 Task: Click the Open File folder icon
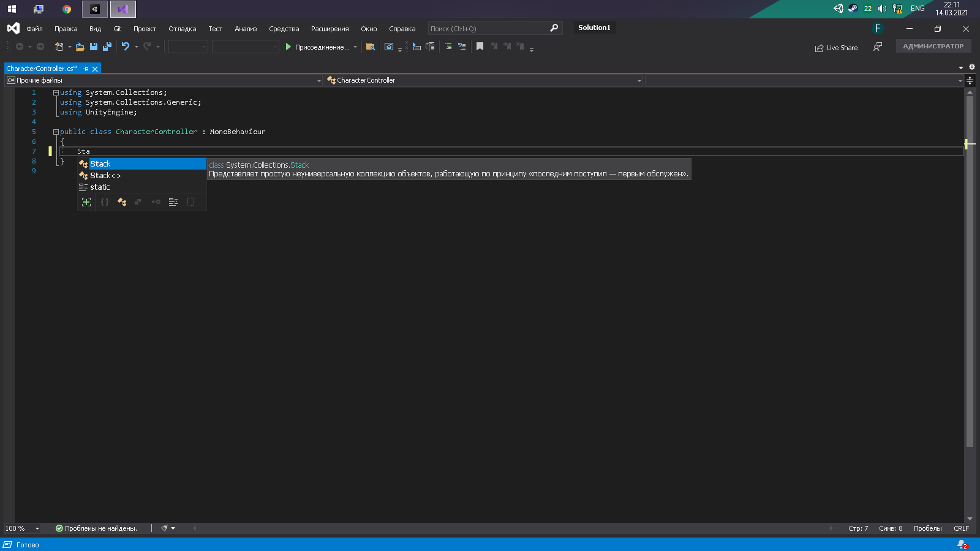click(x=80, y=47)
